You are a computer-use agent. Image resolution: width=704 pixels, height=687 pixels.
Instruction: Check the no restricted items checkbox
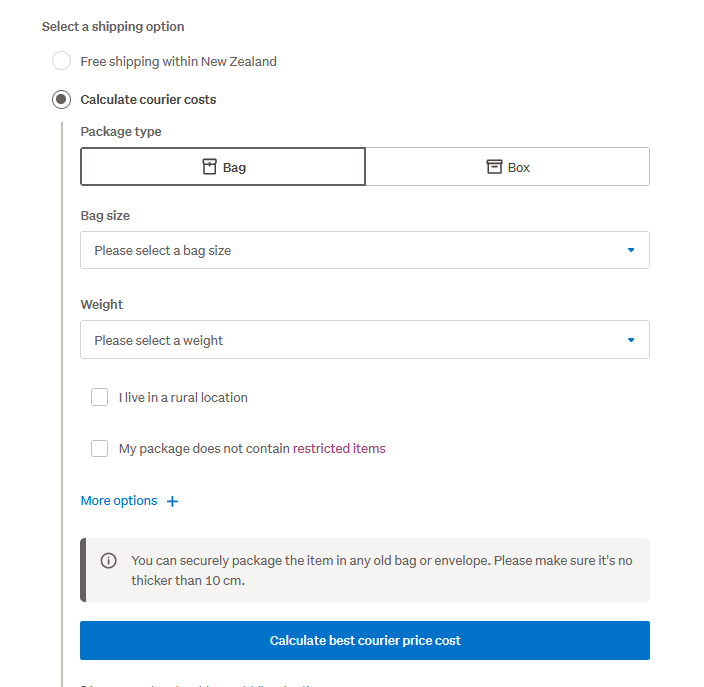100,448
